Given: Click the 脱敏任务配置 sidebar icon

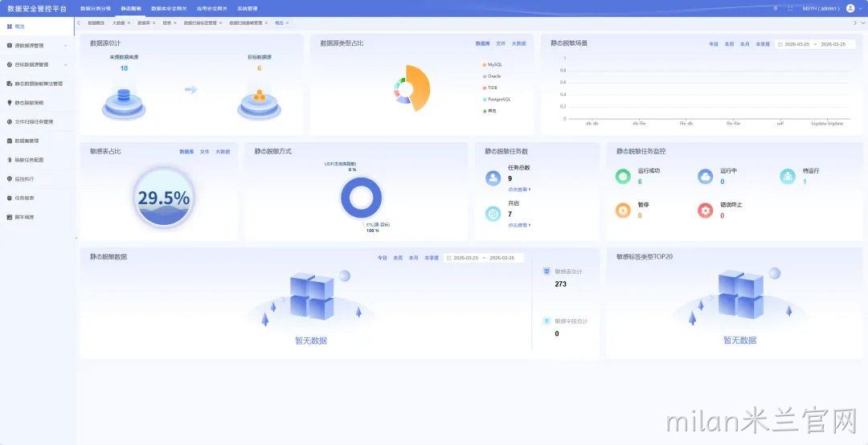Looking at the screenshot, I should (10, 160).
